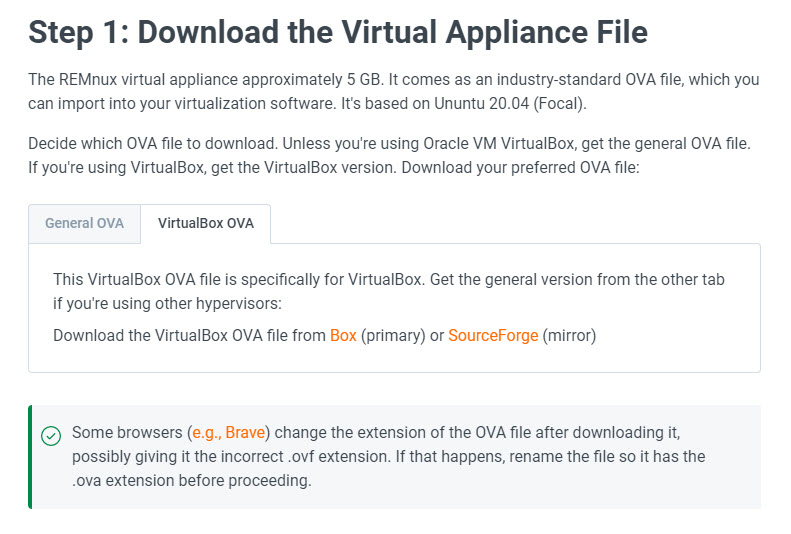Switch to the General OVA tab

point(84,223)
